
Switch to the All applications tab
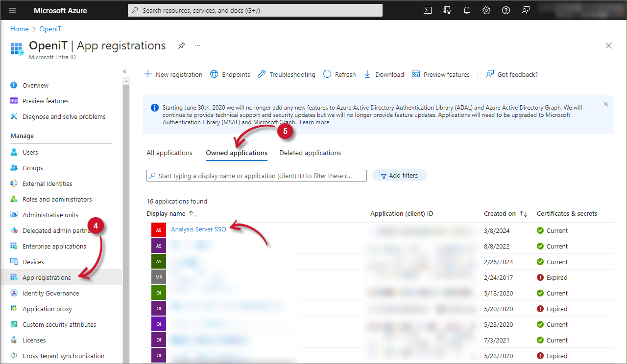pos(169,153)
